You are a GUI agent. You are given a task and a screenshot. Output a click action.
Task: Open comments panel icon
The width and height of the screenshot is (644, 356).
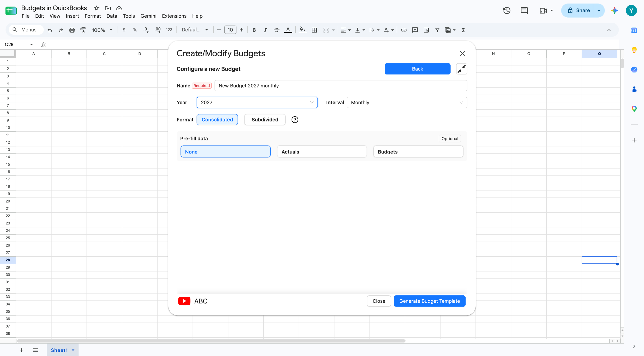524,11
